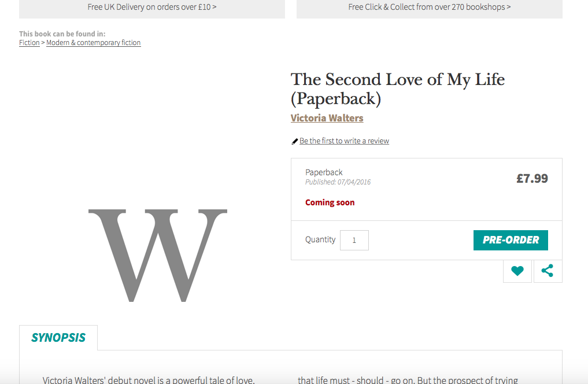Viewport: 588px width, 384px height.
Task: Click the book title heading
Action: (397, 88)
